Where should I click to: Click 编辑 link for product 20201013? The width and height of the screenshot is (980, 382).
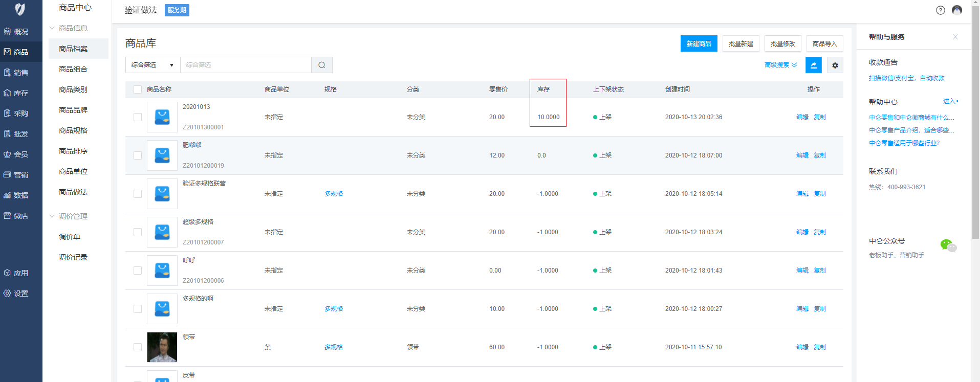[x=802, y=117]
